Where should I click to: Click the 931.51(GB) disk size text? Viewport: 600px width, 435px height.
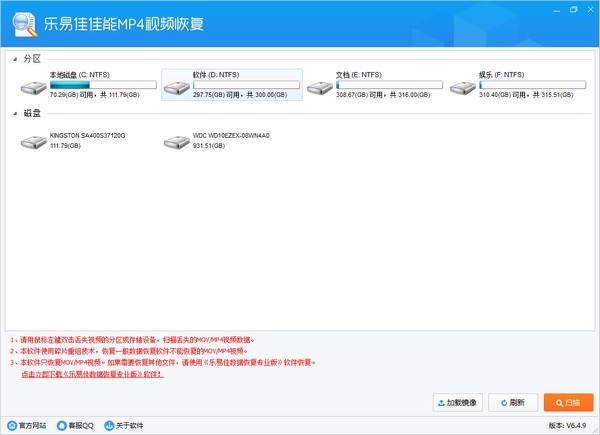(209, 146)
